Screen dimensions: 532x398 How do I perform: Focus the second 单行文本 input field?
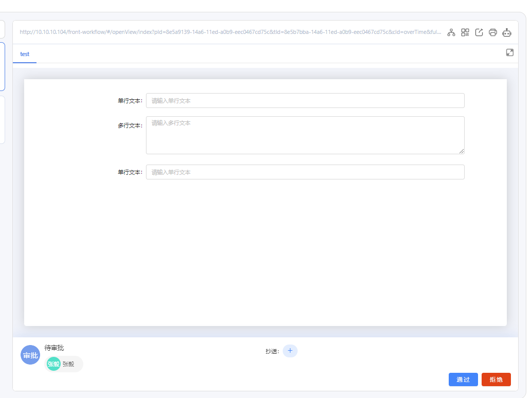pos(305,172)
